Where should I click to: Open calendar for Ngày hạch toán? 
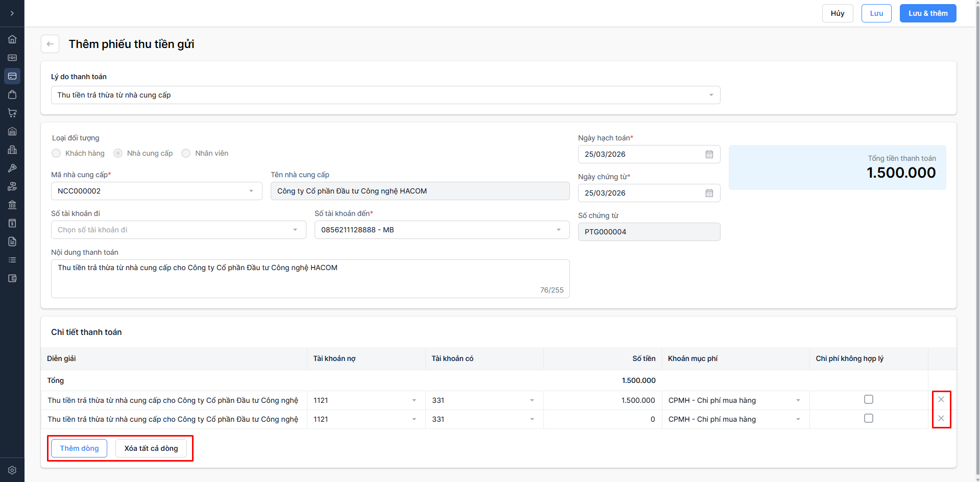coord(709,154)
